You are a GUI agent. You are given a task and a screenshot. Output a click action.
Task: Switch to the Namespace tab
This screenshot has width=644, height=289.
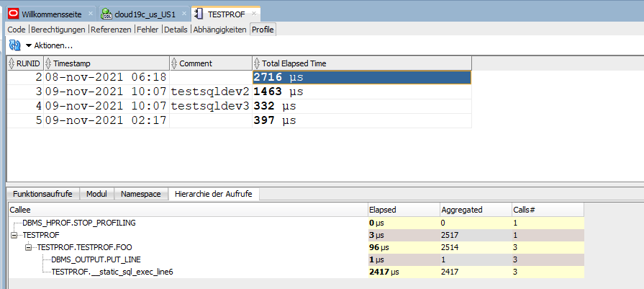(x=141, y=194)
